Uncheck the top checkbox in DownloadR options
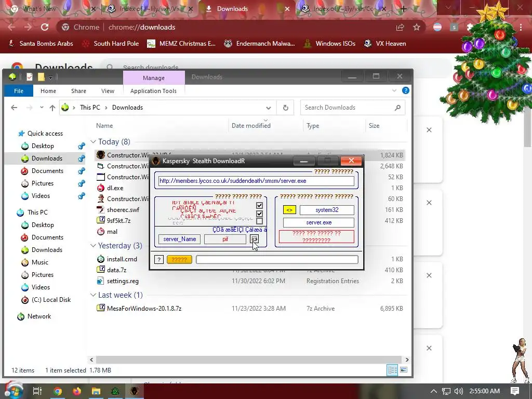Image resolution: width=532 pixels, height=399 pixels. pos(260,205)
